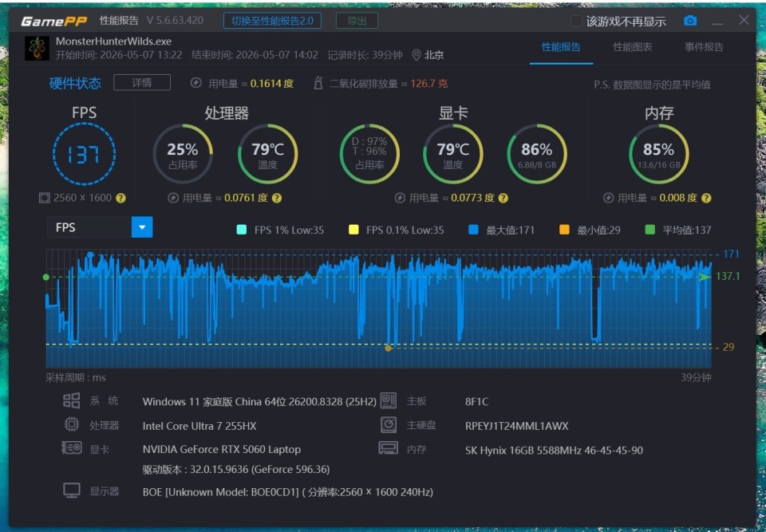
Task: Click the RPEYJ1T24MML1AWX disk name
Action: coord(517,426)
